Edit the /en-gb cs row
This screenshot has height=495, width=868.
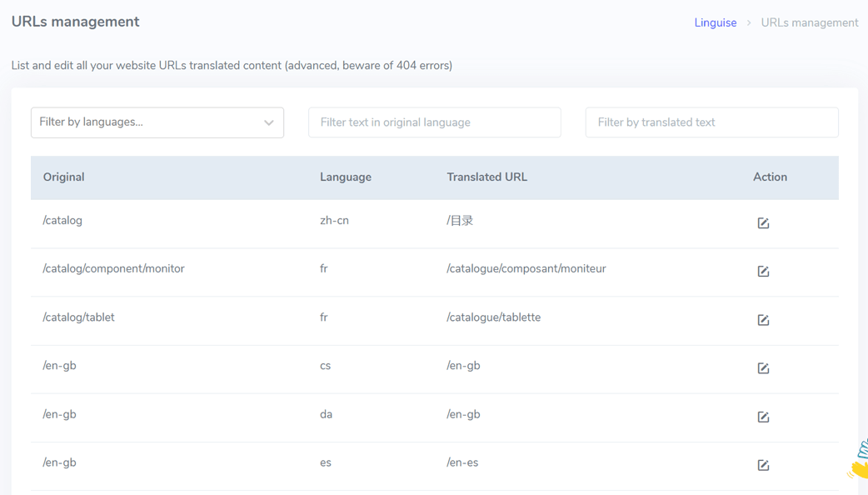(763, 367)
